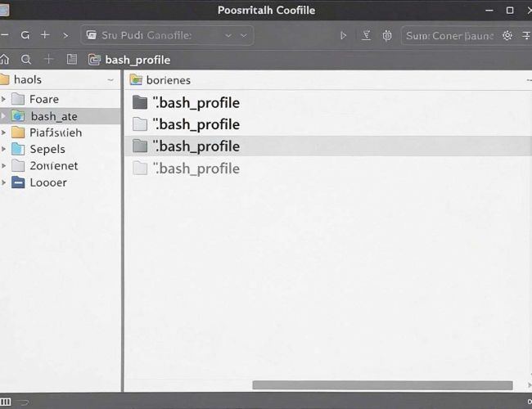Collapse the haols panel header chevron

click(x=110, y=80)
